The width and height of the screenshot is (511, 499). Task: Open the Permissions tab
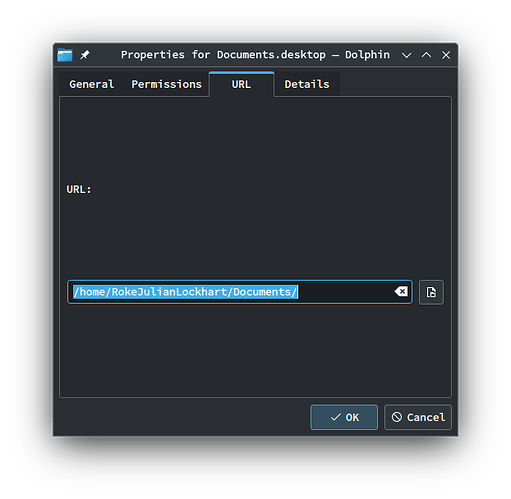click(x=166, y=84)
